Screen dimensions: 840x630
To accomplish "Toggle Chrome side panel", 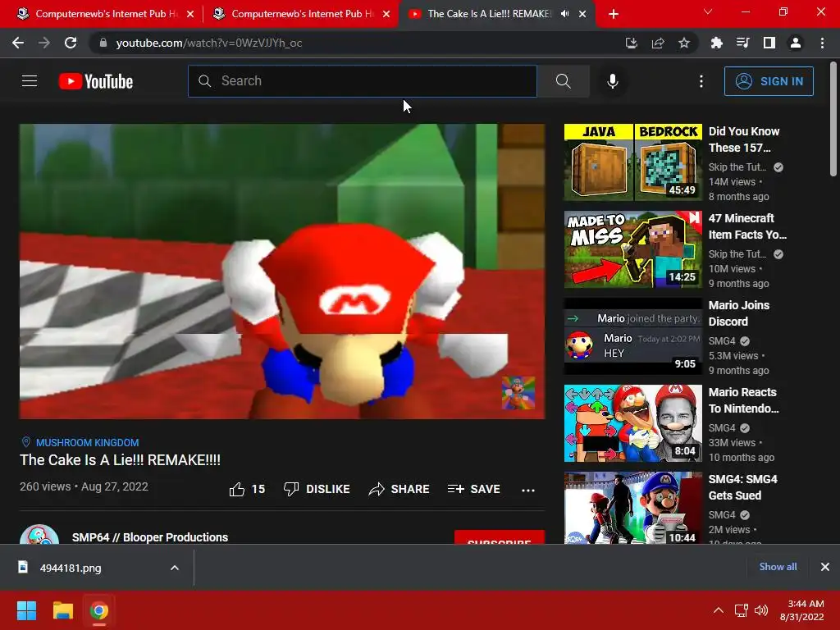I will pyautogui.click(x=769, y=43).
